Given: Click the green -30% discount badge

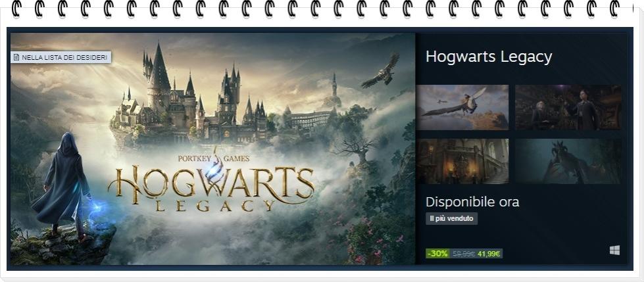Looking at the screenshot, I should 437,254.
